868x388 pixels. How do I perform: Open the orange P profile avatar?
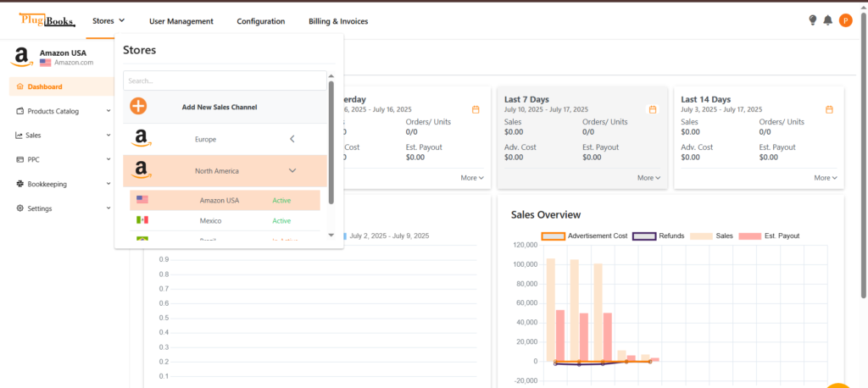(x=845, y=20)
